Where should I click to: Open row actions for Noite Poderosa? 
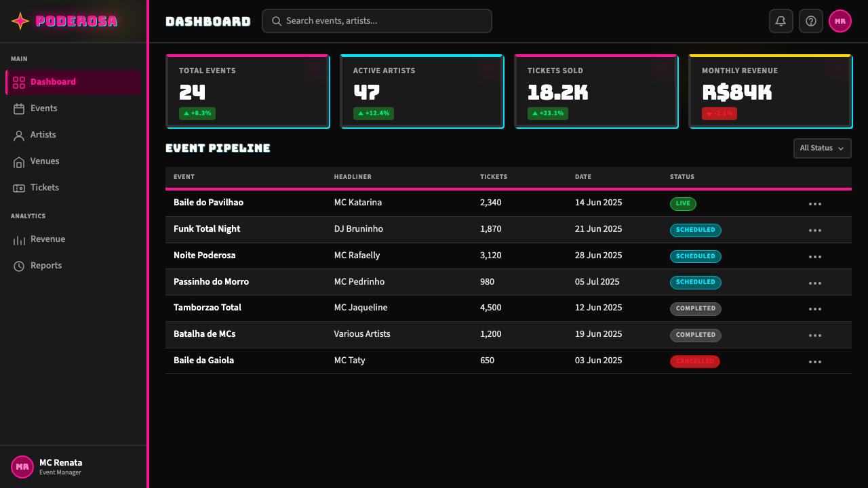(815, 257)
